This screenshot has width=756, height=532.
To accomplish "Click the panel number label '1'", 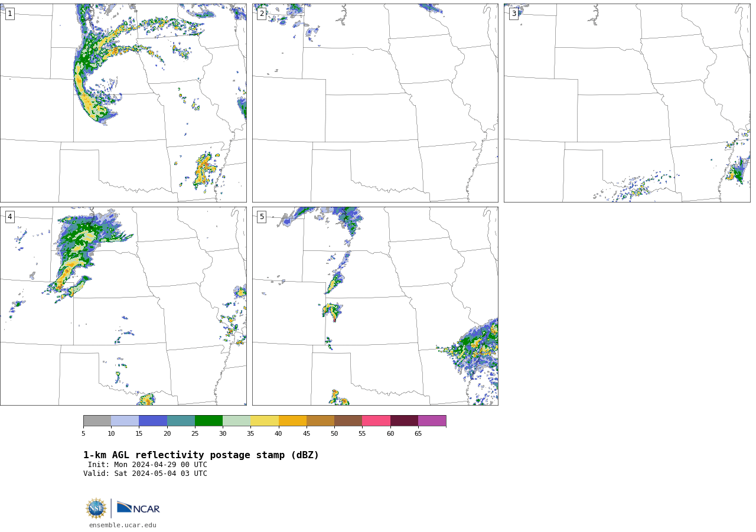I will (9, 14).
